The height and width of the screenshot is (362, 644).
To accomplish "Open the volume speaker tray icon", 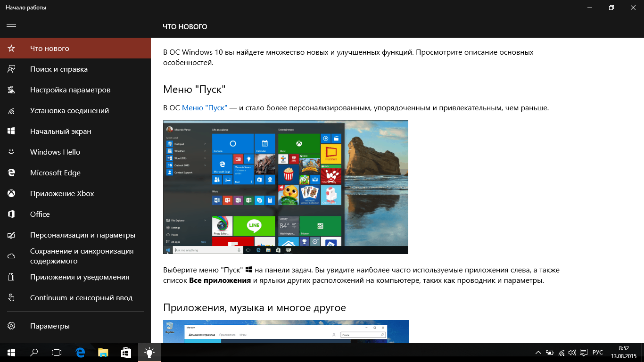I will coord(572,353).
